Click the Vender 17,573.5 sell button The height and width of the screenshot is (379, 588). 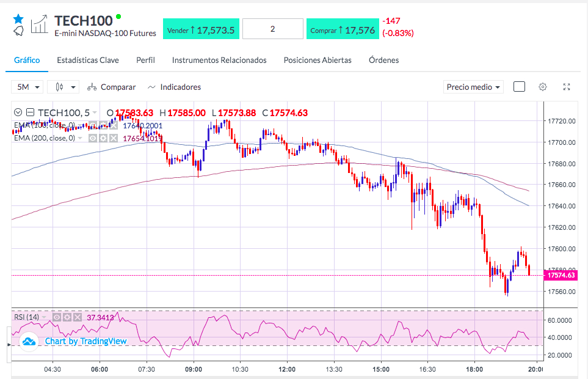pyautogui.click(x=201, y=29)
